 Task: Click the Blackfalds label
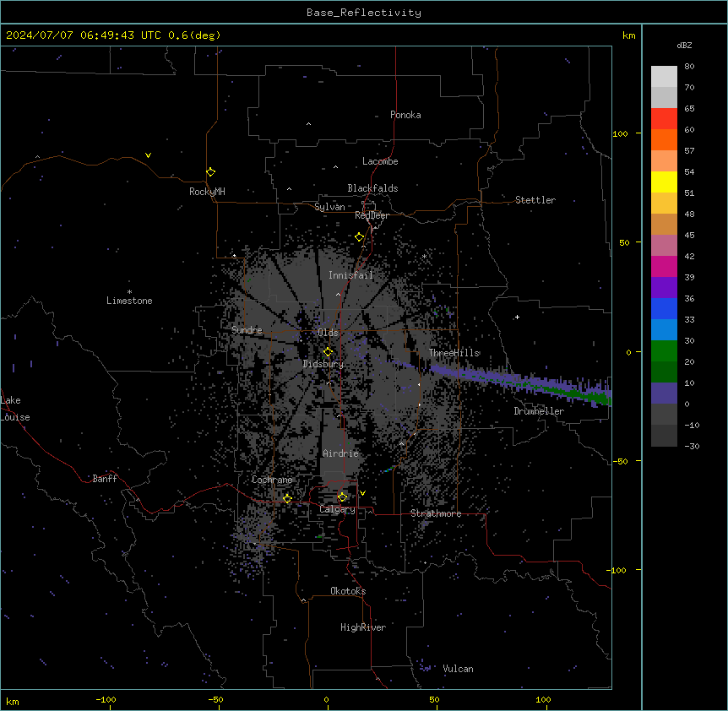point(372,188)
